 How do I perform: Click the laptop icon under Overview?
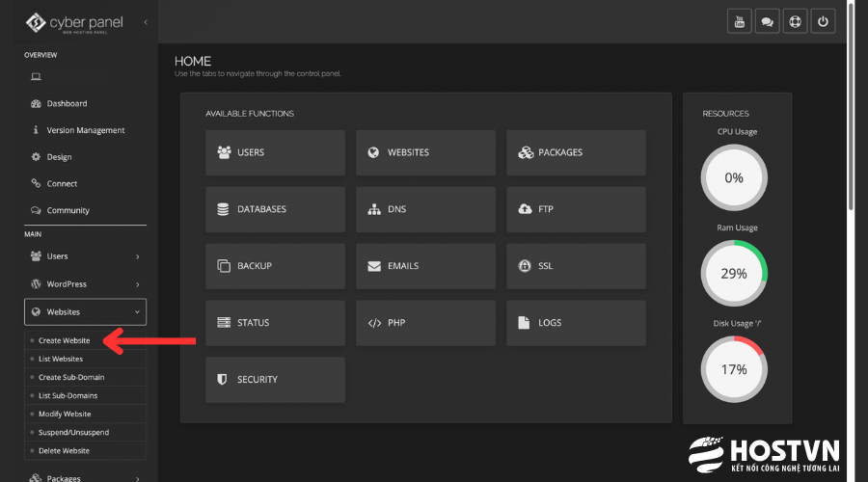pos(36,76)
